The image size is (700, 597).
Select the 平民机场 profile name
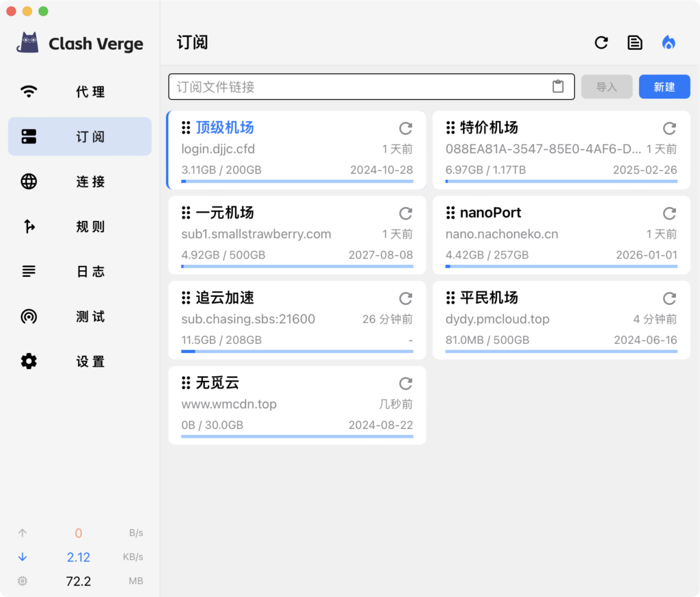[x=489, y=297]
